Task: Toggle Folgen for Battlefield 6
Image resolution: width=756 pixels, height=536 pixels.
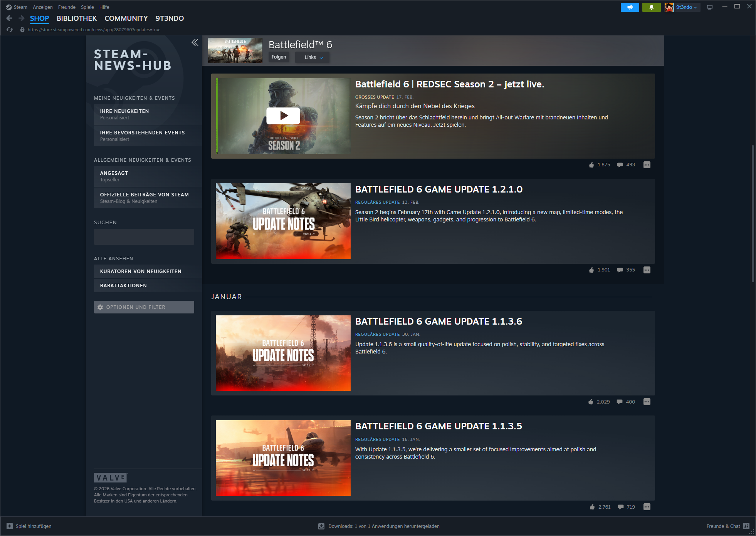Action: click(x=279, y=57)
